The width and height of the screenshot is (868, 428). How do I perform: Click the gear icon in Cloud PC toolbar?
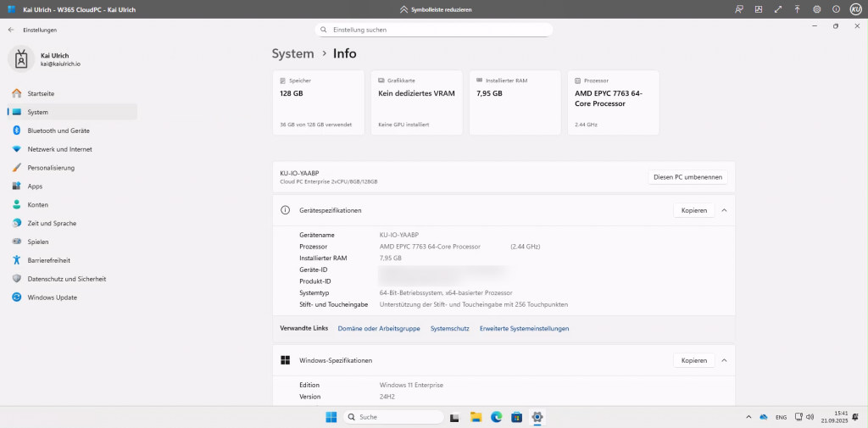[816, 9]
